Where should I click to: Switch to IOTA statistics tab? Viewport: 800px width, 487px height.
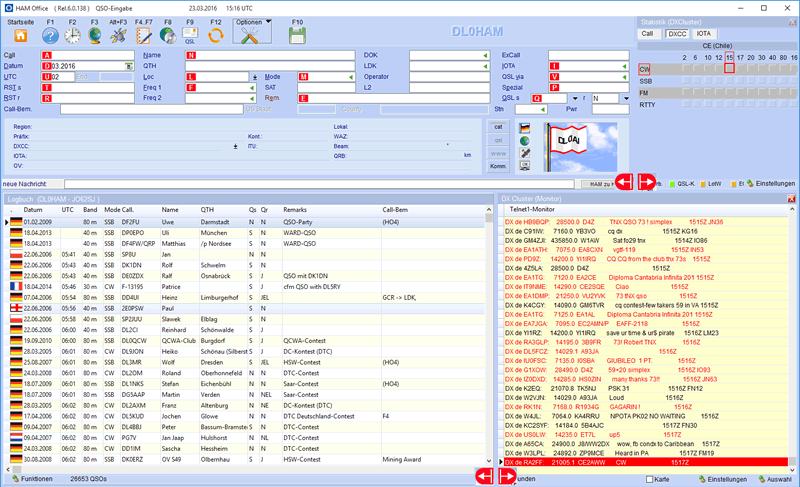click(704, 34)
